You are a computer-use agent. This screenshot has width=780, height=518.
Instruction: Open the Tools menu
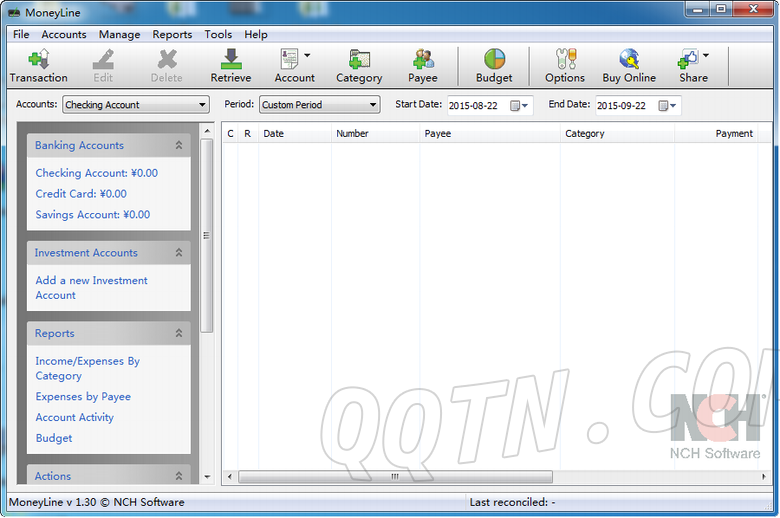tap(218, 34)
